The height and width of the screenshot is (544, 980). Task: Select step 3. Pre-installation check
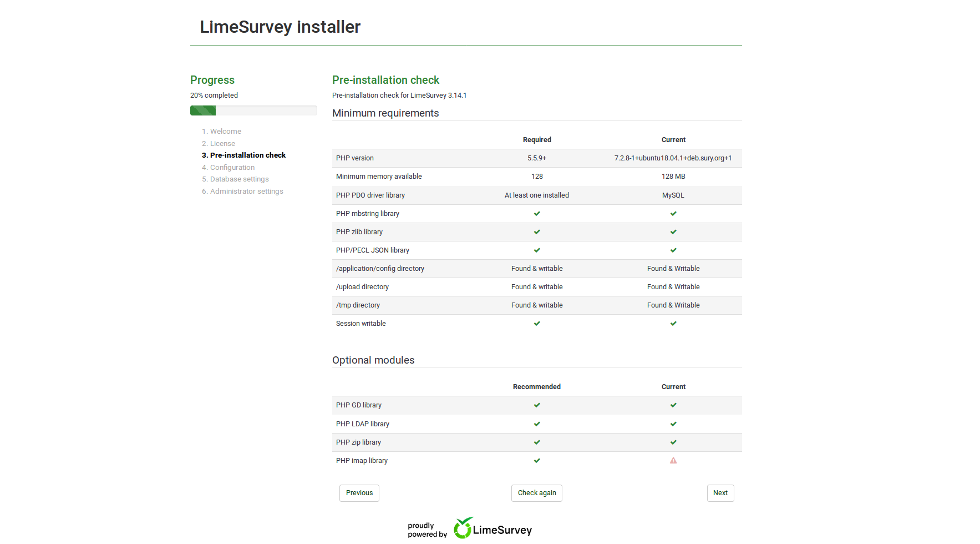tap(244, 155)
